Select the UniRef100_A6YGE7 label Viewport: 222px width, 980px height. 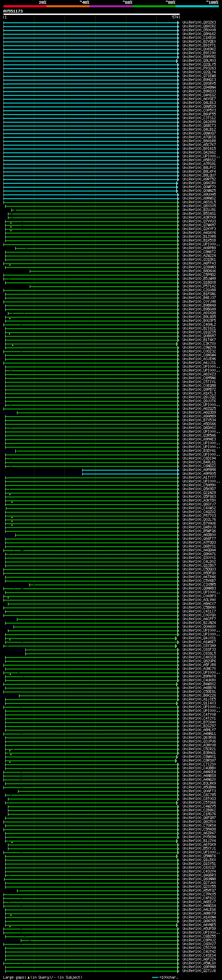(x=199, y=99)
